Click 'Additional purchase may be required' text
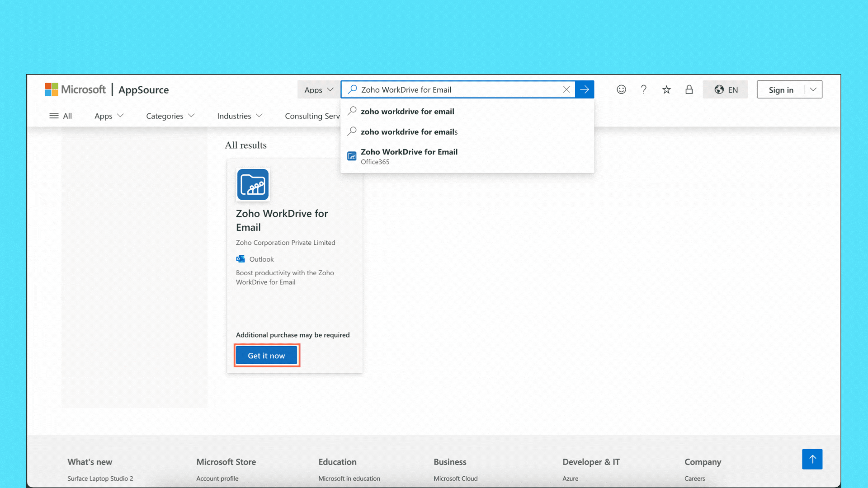The width and height of the screenshot is (868, 488). tap(292, 335)
